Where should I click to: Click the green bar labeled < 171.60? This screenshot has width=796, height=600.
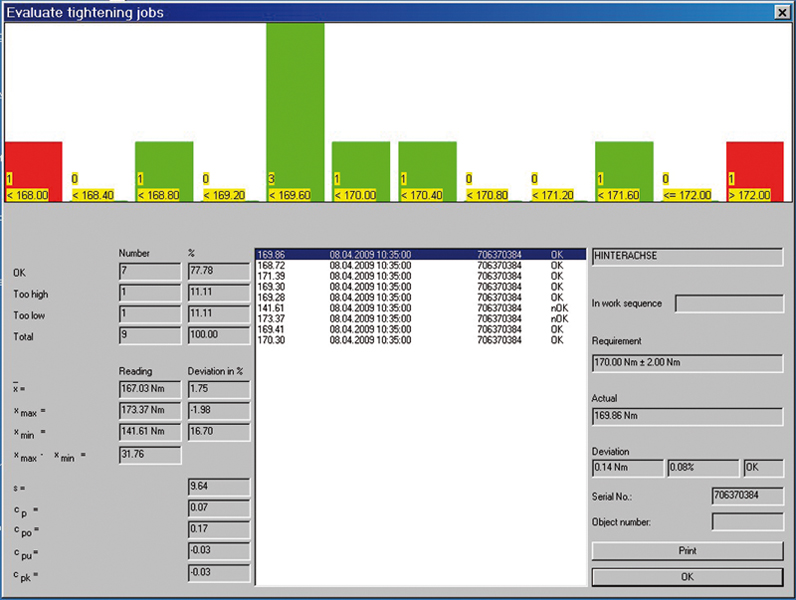pos(624,160)
